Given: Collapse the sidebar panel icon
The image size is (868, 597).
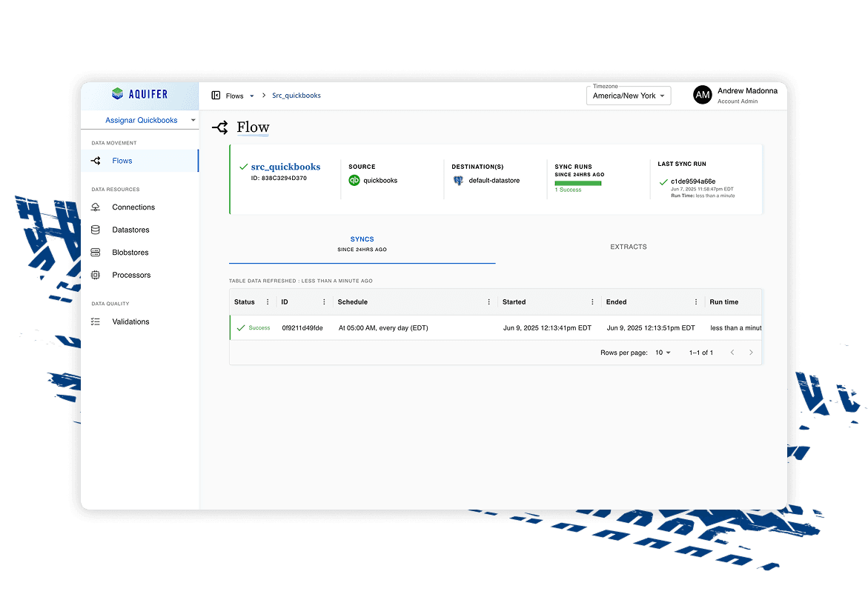Looking at the screenshot, I should click(216, 95).
